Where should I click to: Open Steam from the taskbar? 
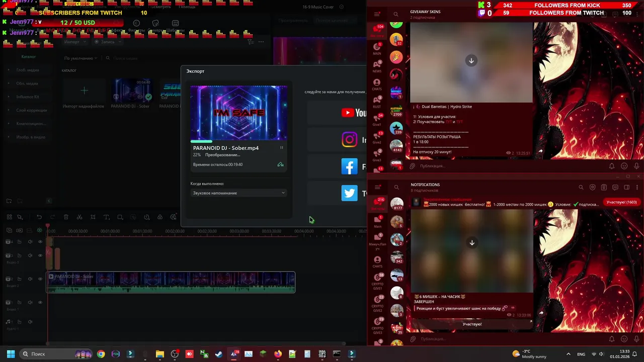(x=219, y=354)
